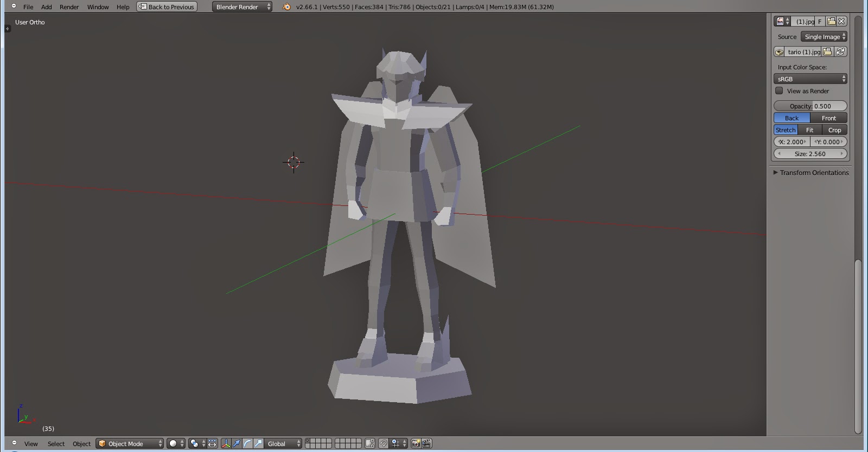The height and width of the screenshot is (452, 868).
Task: Set background image to Front
Action: 828,118
